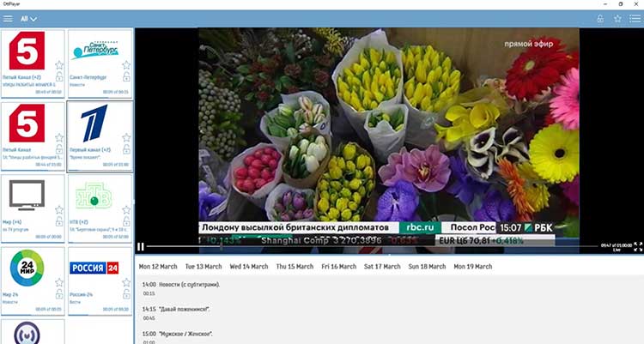Image resolution: width=644 pixels, height=344 pixels.
Task: Open the Mon 19 March schedule tab
Action: click(x=473, y=267)
